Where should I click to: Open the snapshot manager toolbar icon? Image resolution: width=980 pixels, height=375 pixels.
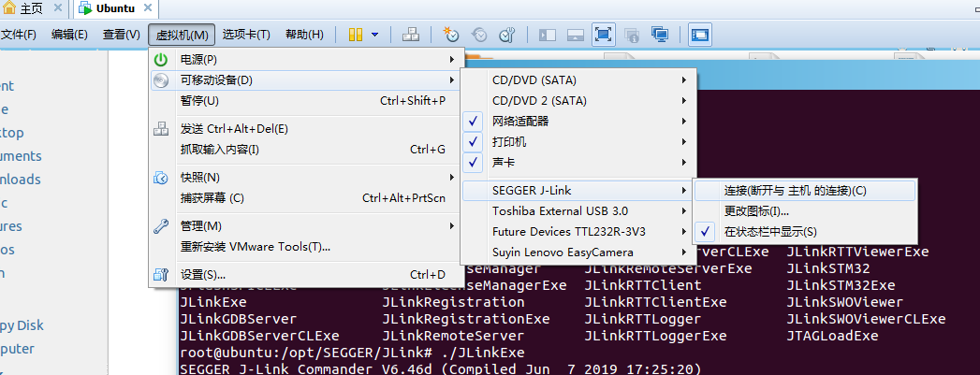click(x=506, y=35)
